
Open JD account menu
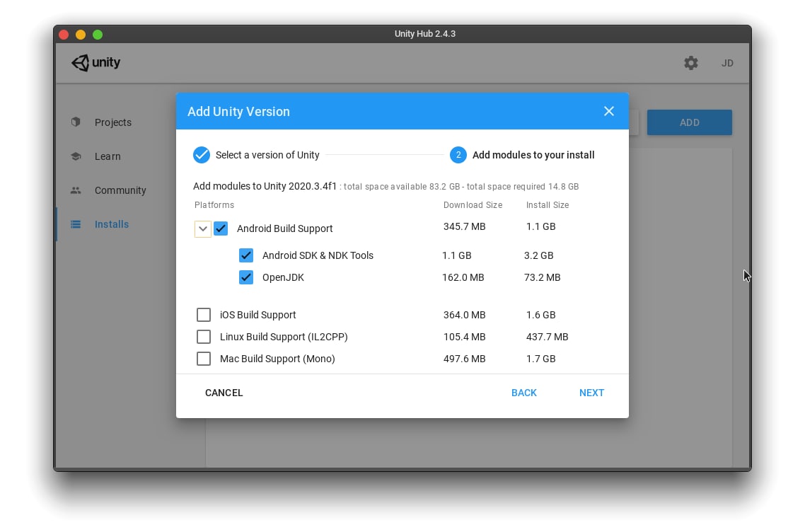coord(727,63)
